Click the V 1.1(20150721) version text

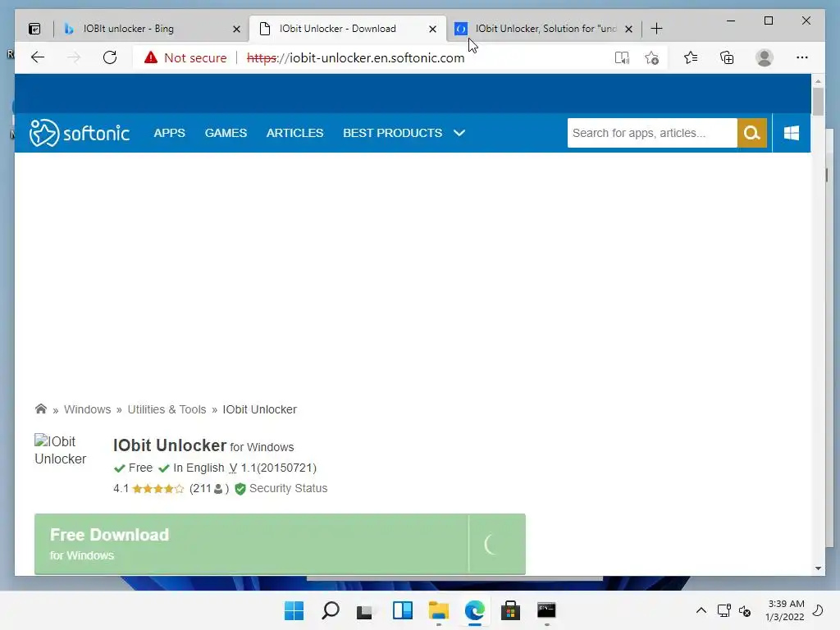pyautogui.click(x=272, y=468)
